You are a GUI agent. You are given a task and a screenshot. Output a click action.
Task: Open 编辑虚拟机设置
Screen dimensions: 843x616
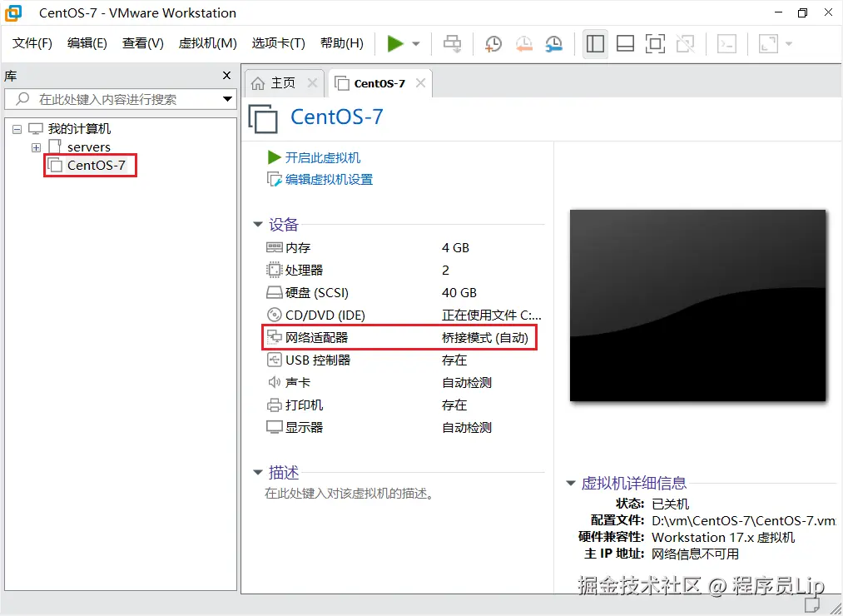pos(330,178)
